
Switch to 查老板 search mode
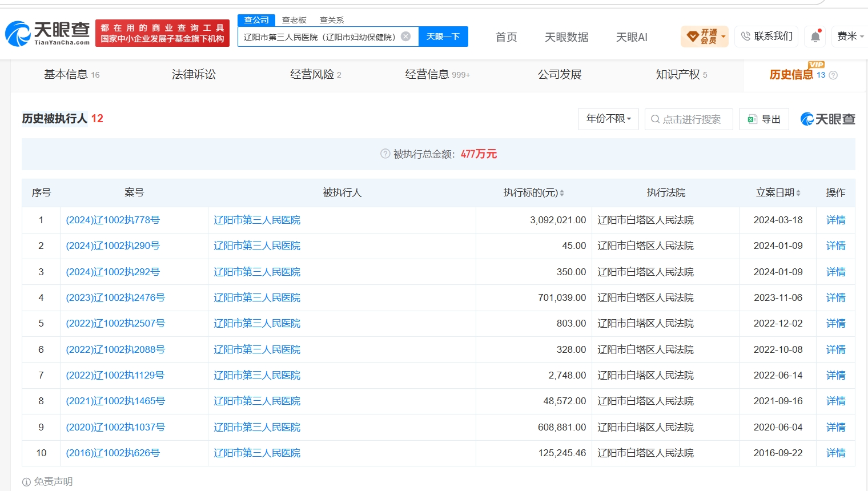pos(294,20)
